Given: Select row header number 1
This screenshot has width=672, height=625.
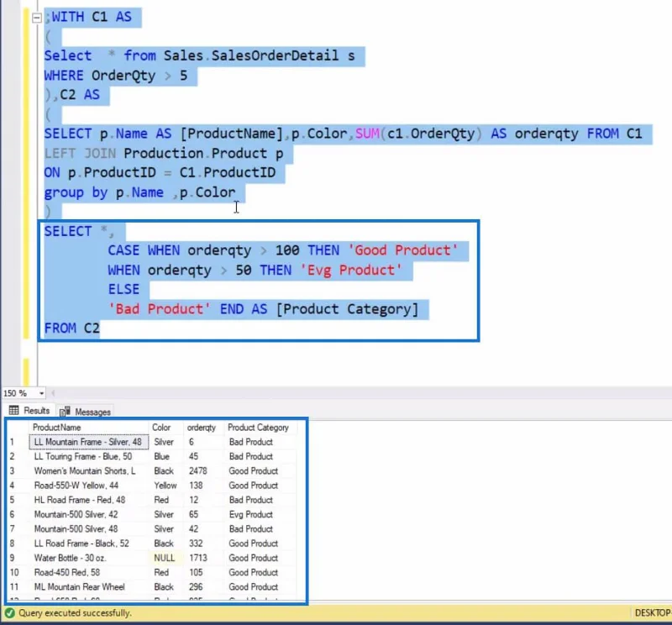Looking at the screenshot, I should click(17, 442).
